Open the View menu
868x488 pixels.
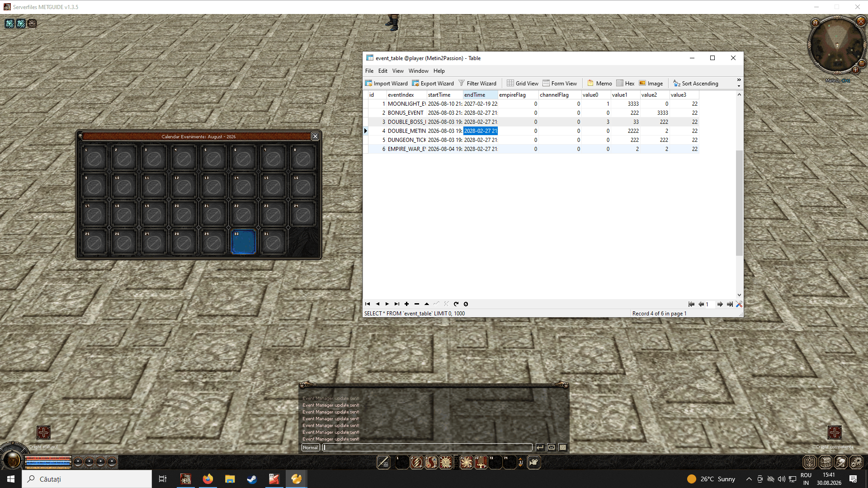click(398, 71)
